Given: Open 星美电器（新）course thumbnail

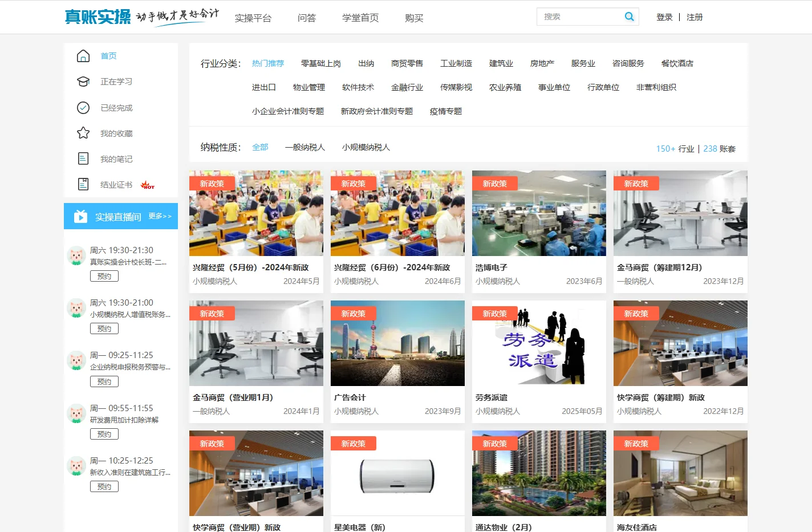Looking at the screenshot, I should pos(397,473).
